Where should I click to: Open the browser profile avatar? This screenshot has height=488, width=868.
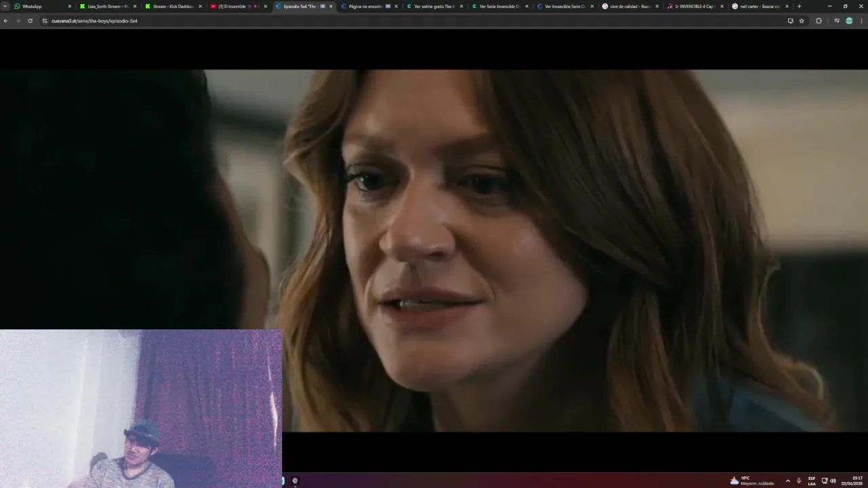849,21
